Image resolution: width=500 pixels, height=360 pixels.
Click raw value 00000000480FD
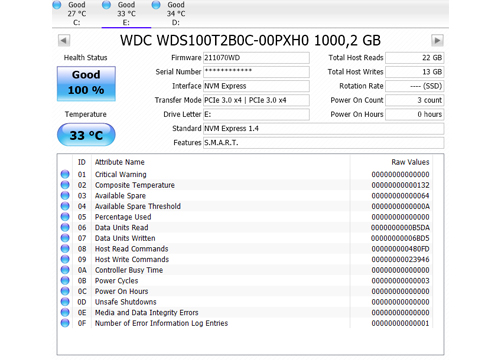(400, 249)
